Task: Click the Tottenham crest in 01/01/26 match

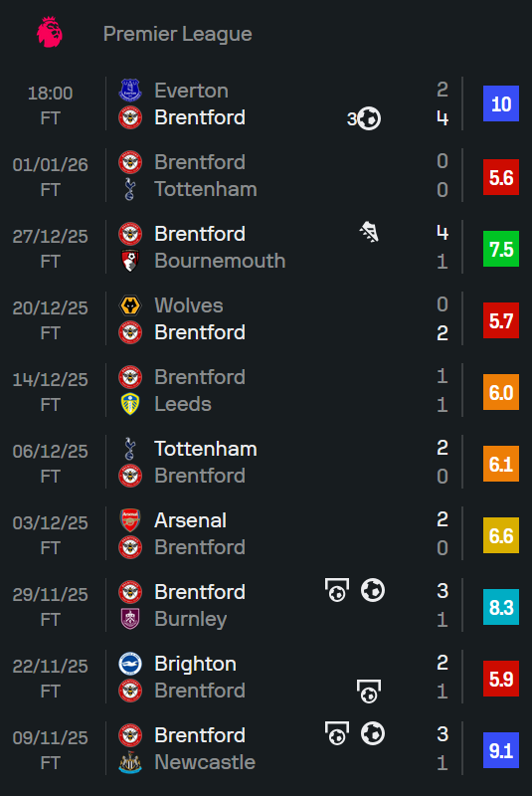Action: click(x=130, y=189)
